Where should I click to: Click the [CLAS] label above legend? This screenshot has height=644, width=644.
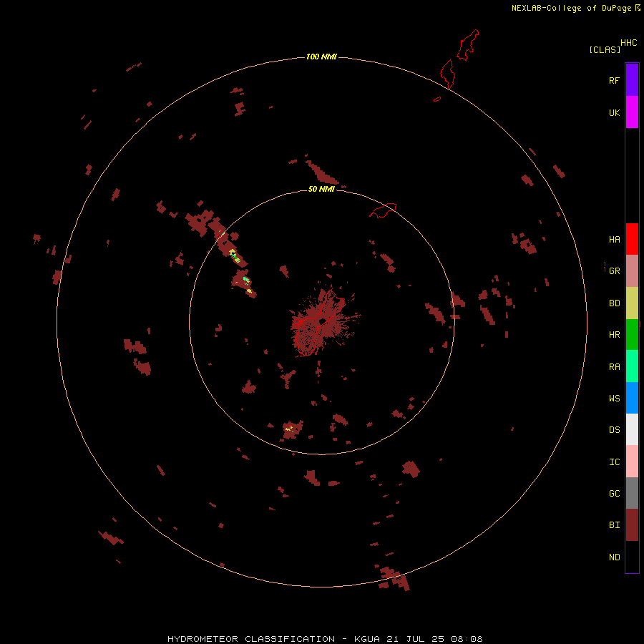(x=605, y=49)
